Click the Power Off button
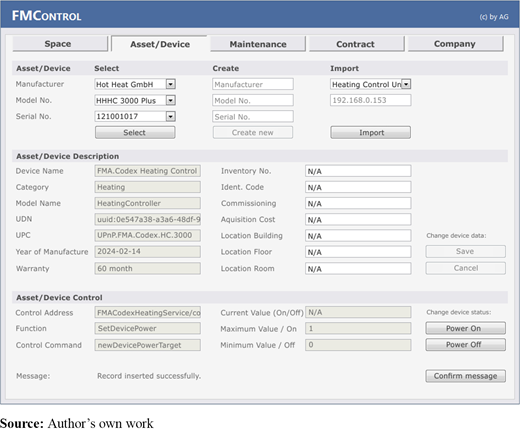Viewport: 520px width, 429px height. point(465,345)
